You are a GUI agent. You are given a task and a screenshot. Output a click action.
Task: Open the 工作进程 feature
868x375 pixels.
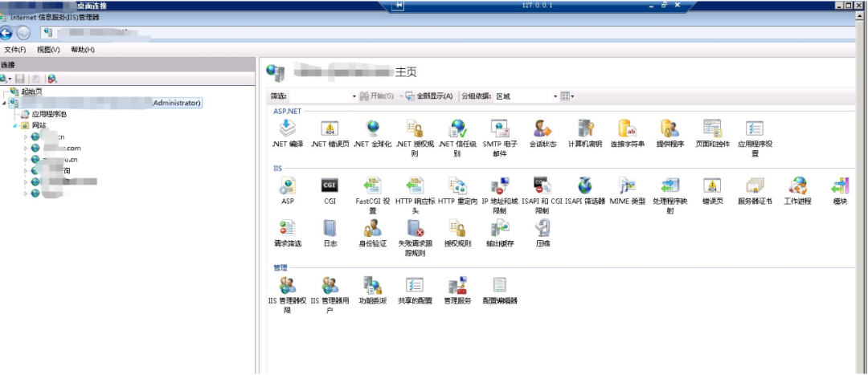[x=797, y=191]
